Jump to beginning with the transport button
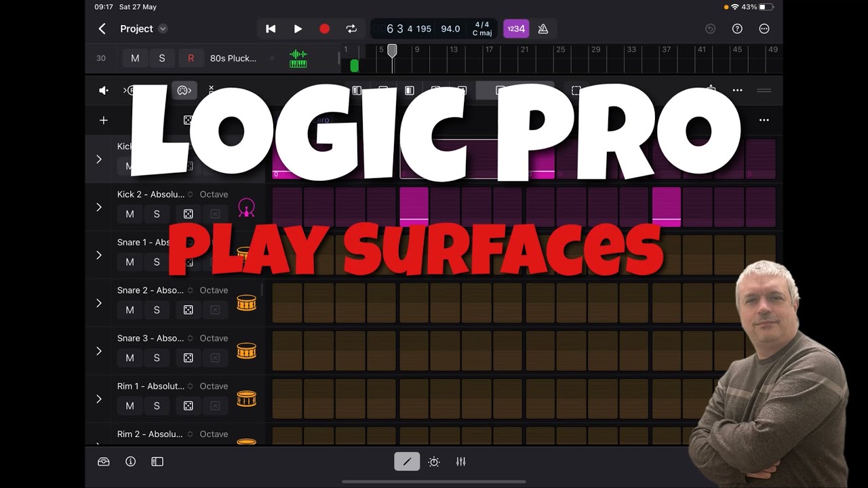The width and height of the screenshot is (868, 488). [271, 28]
